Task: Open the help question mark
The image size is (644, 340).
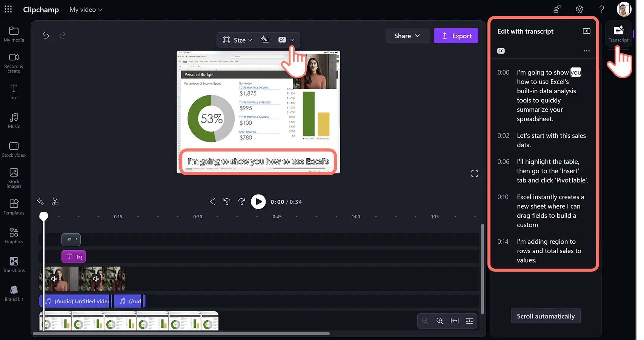Action: click(602, 9)
